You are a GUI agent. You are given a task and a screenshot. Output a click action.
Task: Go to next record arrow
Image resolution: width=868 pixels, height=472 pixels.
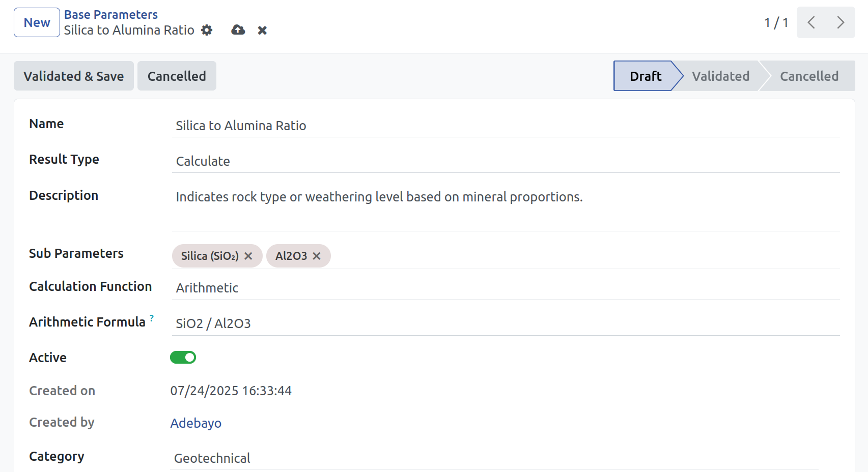click(841, 22)
